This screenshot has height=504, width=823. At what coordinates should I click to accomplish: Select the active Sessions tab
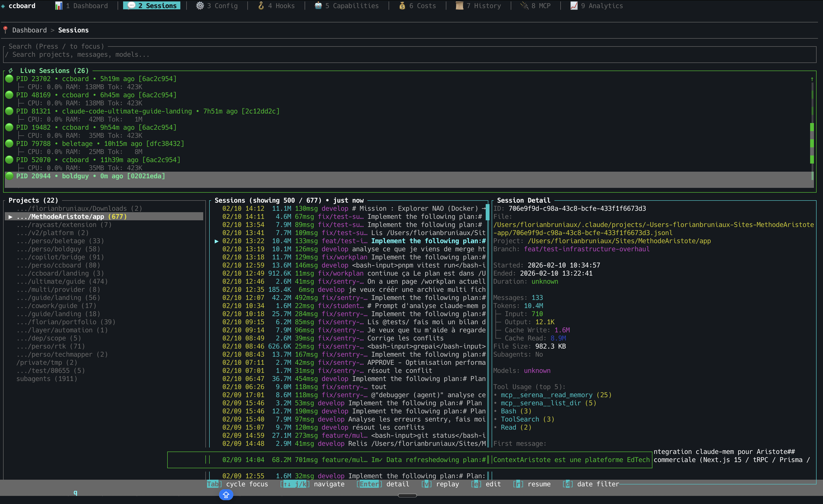[x=152, y=6]
